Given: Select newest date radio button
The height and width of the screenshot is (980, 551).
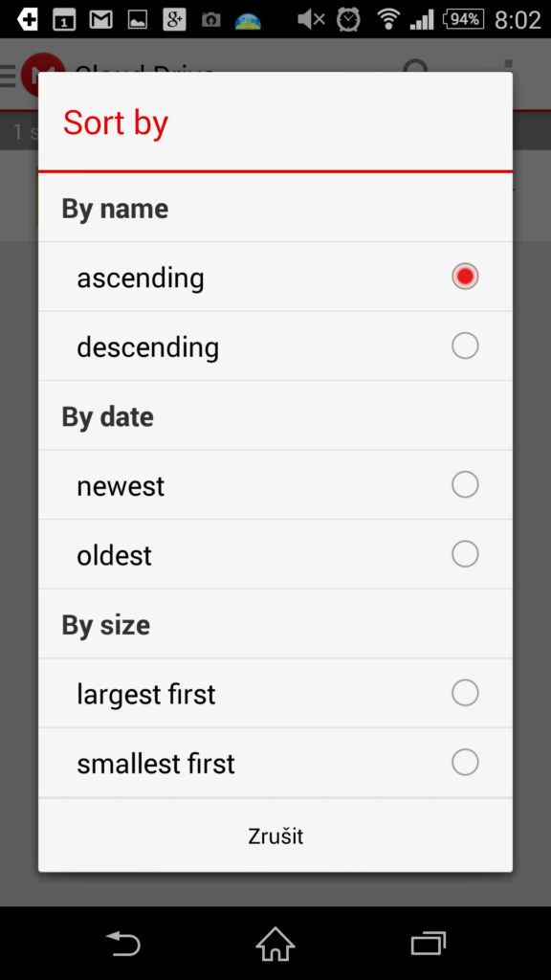Looking at the screenshot, I should click(x=465, y=484).
